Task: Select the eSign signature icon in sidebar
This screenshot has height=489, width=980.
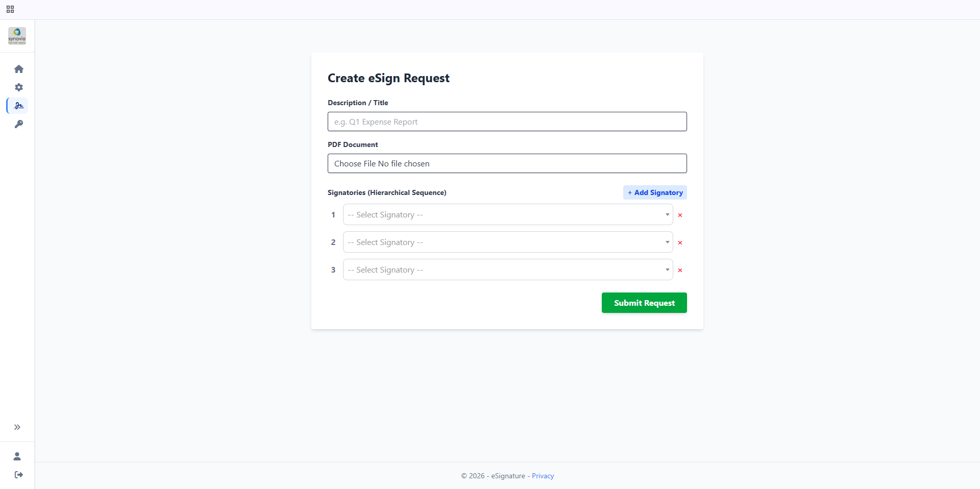Action: pyautogui.click(x=19, y=106)
